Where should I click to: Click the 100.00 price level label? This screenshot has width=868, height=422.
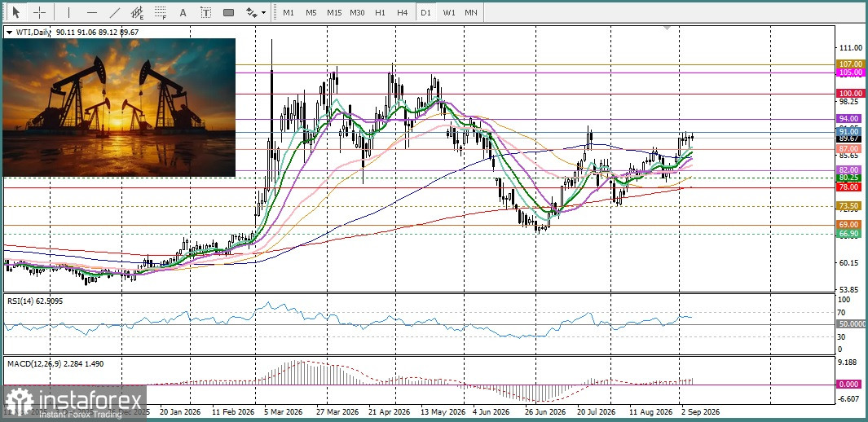(850, 94)
